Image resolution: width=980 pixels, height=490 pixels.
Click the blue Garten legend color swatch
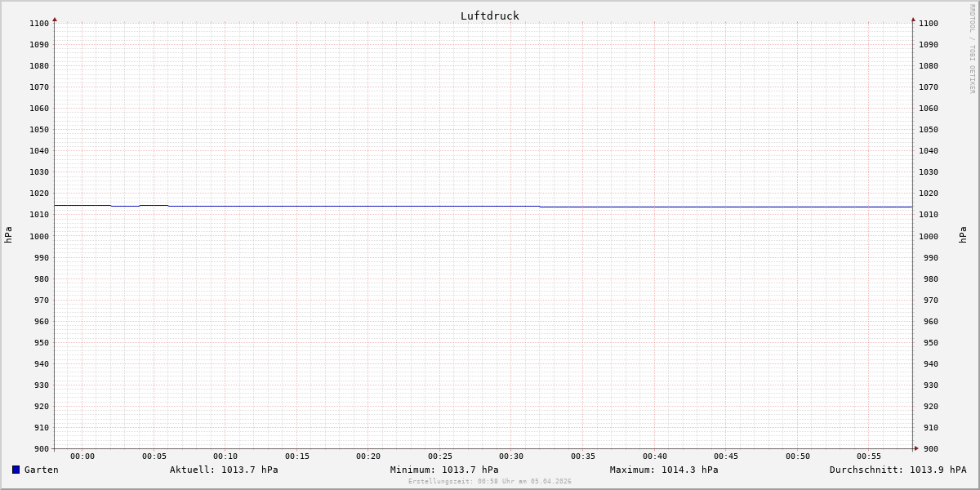coord(16,470)
